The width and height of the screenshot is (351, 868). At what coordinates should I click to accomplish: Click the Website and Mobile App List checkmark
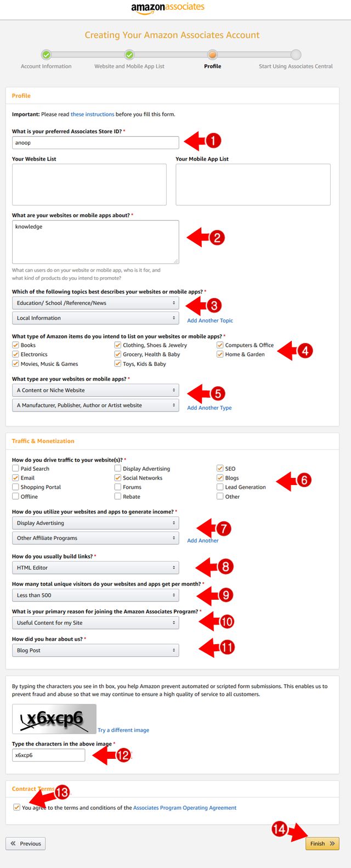pos(129,55)
